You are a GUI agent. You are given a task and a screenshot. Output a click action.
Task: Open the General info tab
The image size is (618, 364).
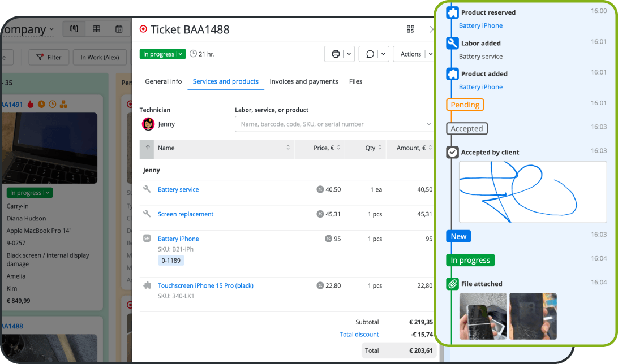tap(163, 81)
